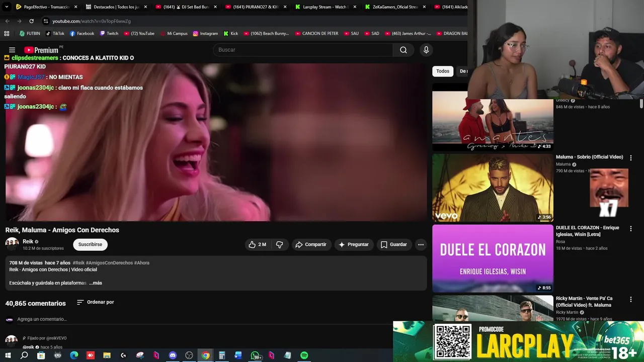Open TikTok bookmark

point(55,34)
